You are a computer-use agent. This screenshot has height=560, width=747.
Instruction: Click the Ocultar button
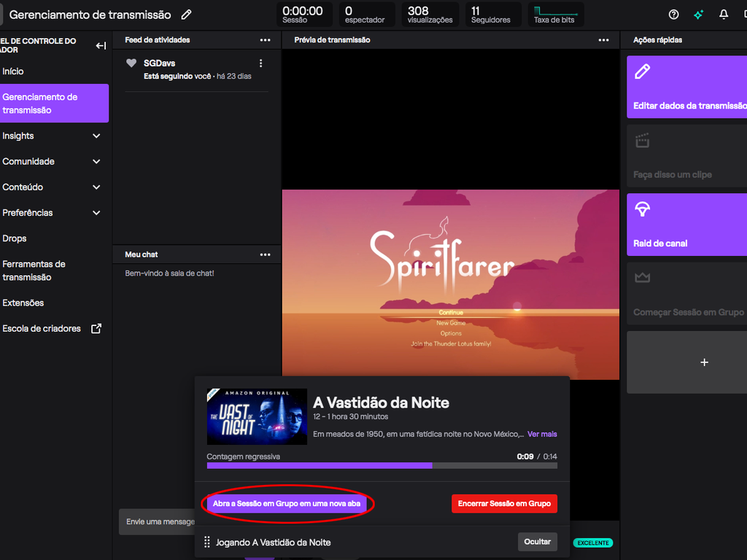538,542
